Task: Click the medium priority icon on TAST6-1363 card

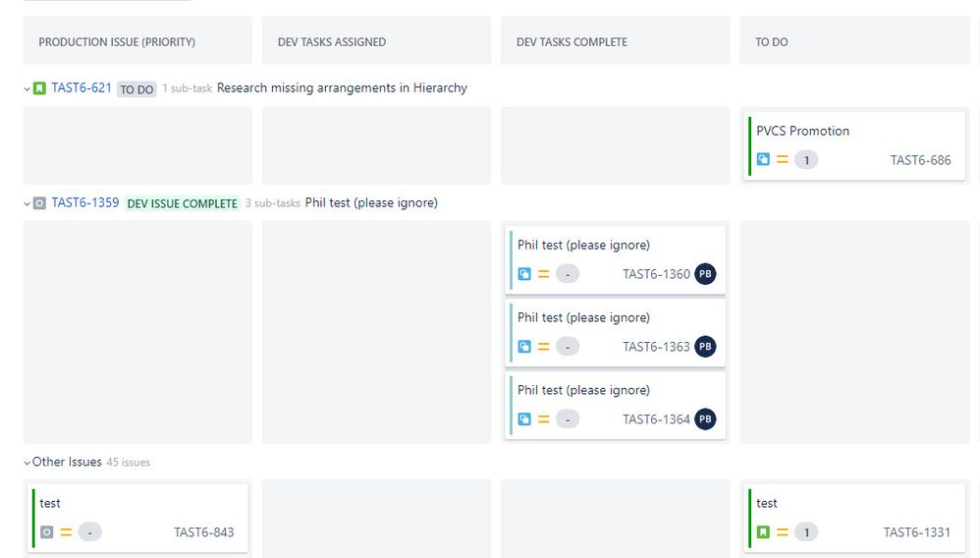Action: pyautogui.click(x=544, y=347)
